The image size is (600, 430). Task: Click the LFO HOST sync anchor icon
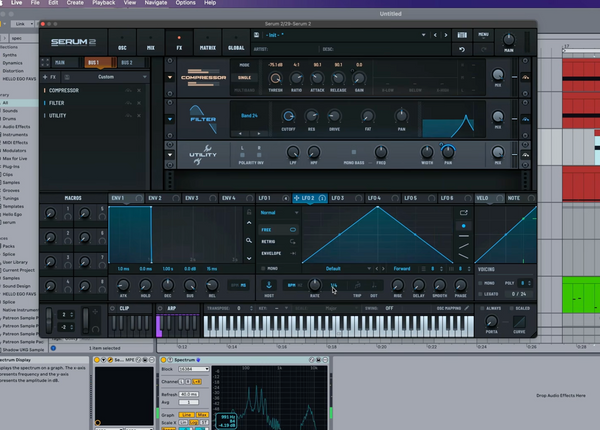click(269, 285)
